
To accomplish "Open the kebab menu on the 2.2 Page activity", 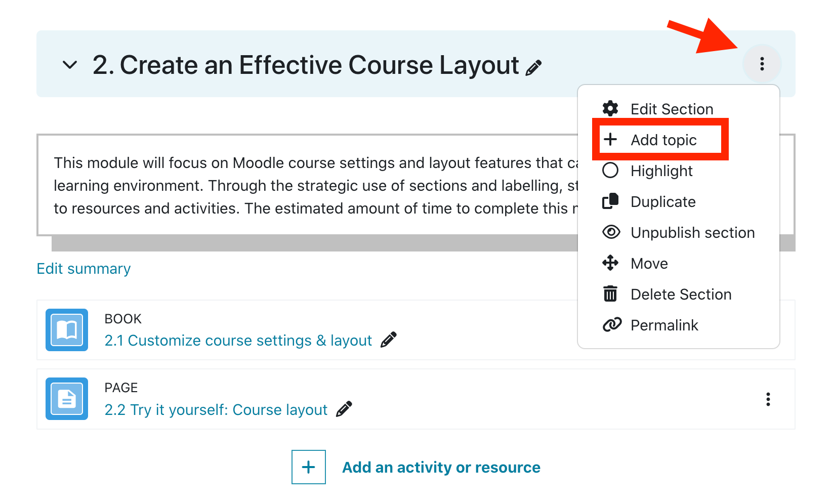I will point(768,399).
